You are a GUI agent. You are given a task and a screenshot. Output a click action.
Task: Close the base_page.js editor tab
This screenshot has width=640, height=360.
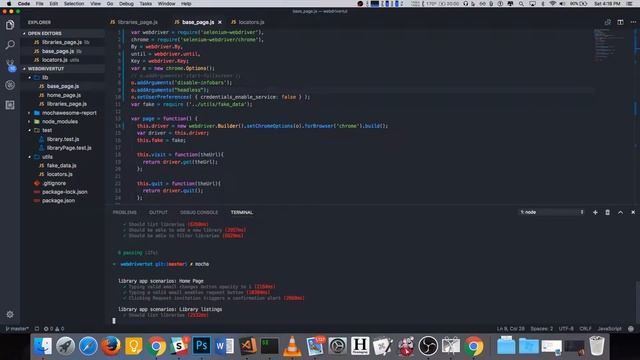pos(220,22)
